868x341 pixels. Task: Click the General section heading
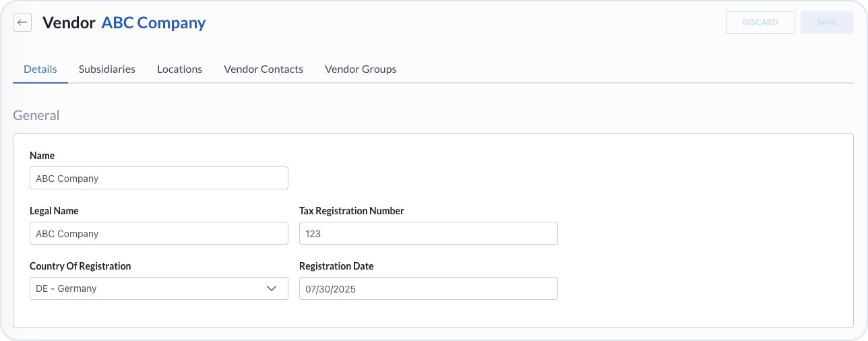36,115
